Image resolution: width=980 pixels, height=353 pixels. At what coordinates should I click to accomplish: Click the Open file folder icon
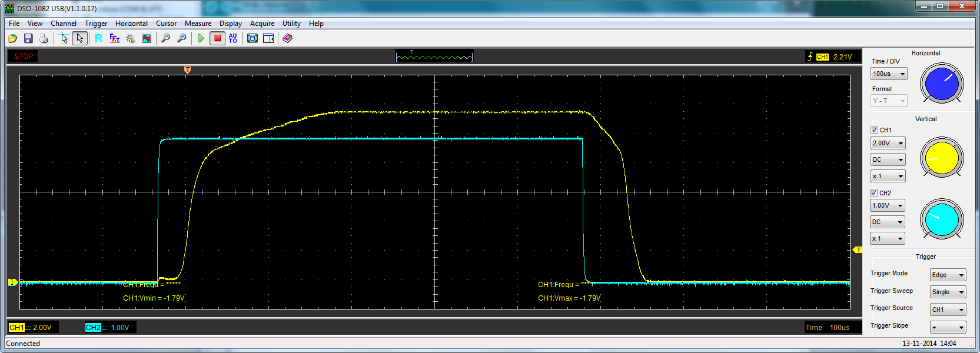click(12, 38)
